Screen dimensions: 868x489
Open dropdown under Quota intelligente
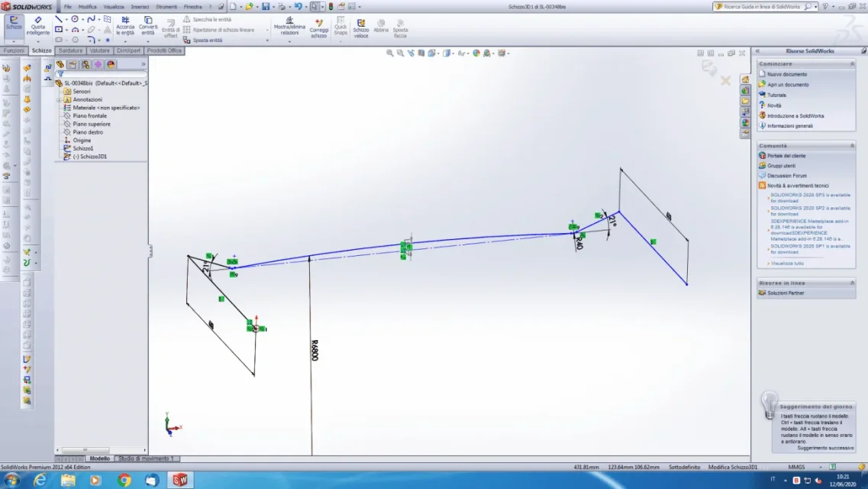tap(37, 41)
